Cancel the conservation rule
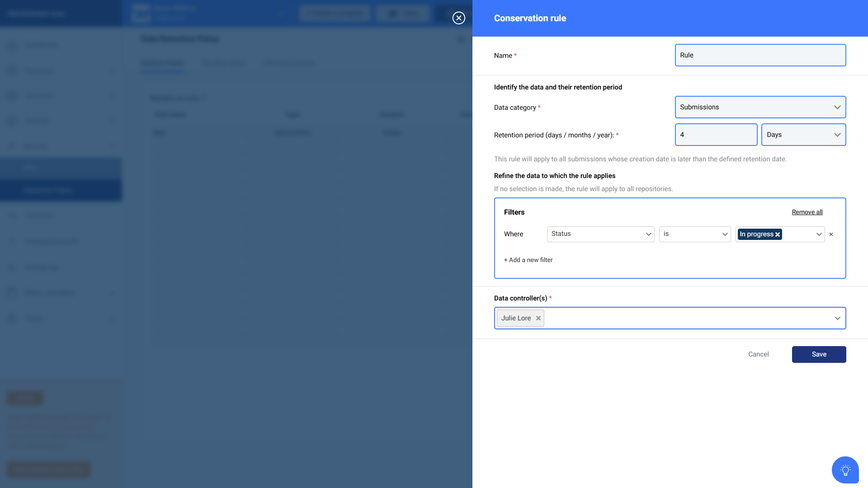The width and height of the screenshot is (868, 488). coord(758,354)
